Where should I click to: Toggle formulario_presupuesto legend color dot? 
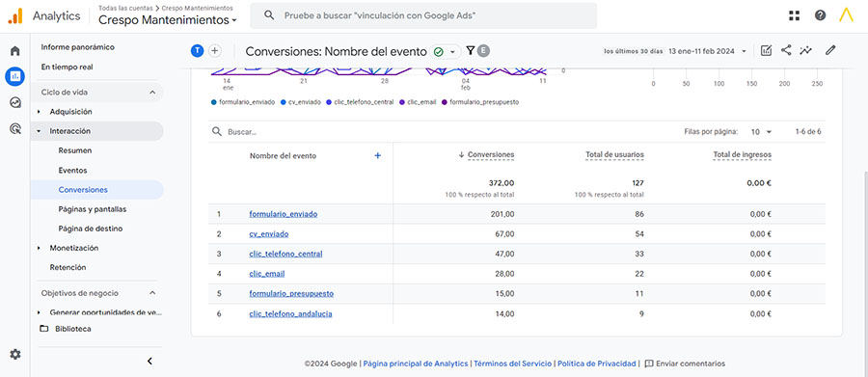pyautogui.click(x=445, y=102)
